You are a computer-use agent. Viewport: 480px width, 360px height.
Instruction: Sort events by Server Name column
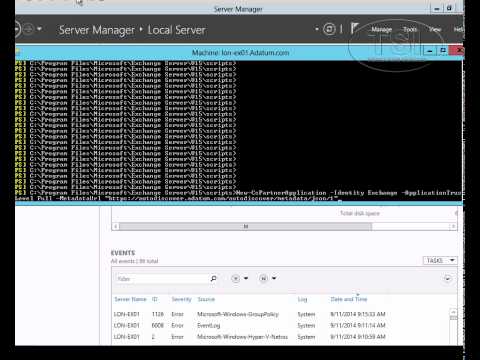click(x=130, y=299)
